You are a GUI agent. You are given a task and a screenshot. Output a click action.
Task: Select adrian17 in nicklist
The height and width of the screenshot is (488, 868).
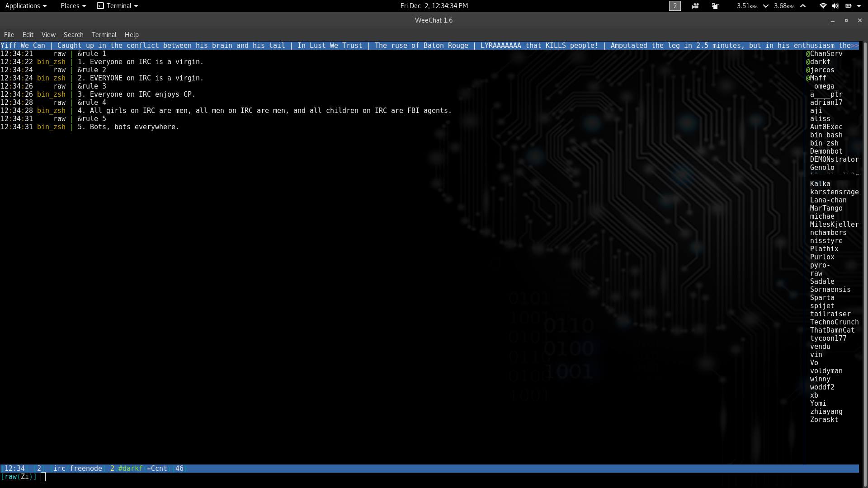pos(826,103)
